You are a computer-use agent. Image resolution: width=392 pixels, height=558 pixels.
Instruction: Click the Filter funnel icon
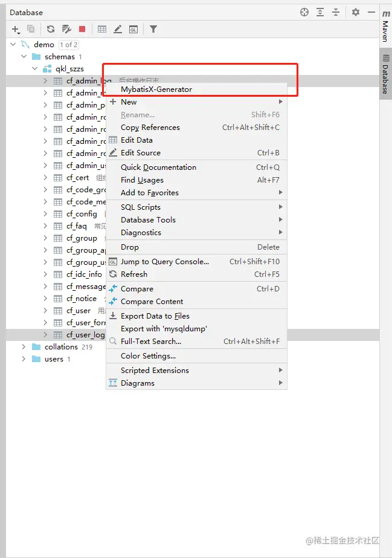point(153,29)
